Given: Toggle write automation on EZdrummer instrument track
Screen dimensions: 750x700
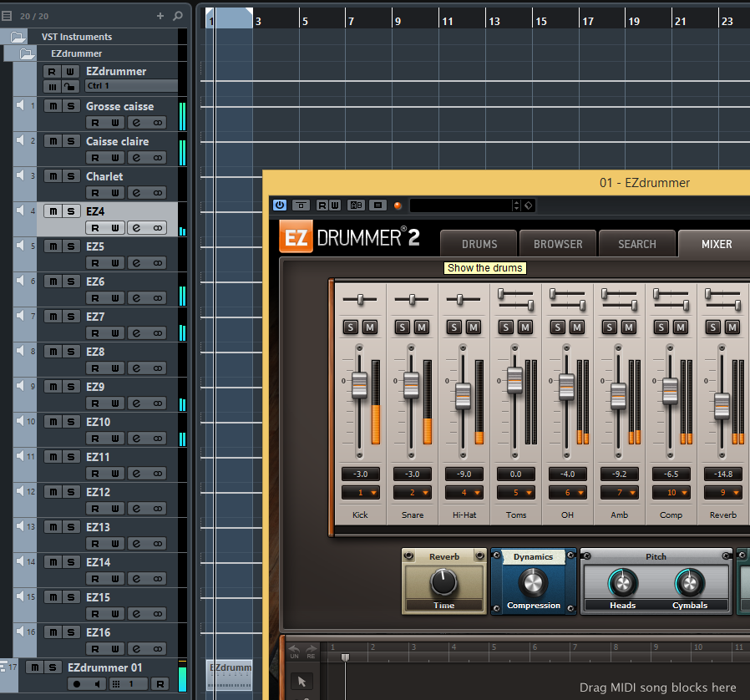Looking at the screenshot, I should 70,72.
